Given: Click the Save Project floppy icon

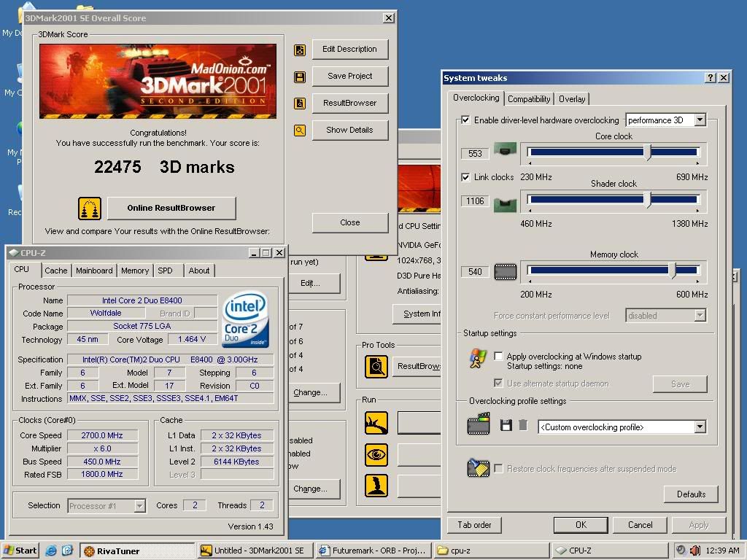Looking at the screenshot, I should pyautogui.click(x=300, y=77).
